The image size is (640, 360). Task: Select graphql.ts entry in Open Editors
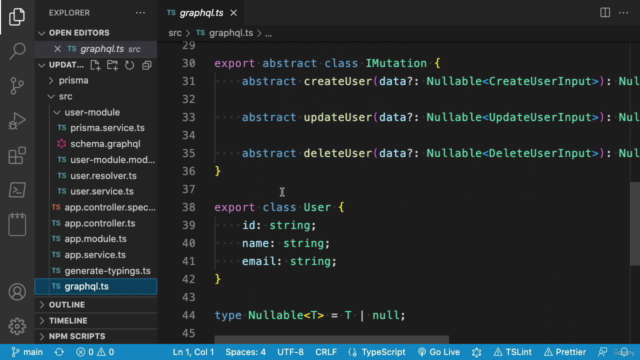(96, 49)
